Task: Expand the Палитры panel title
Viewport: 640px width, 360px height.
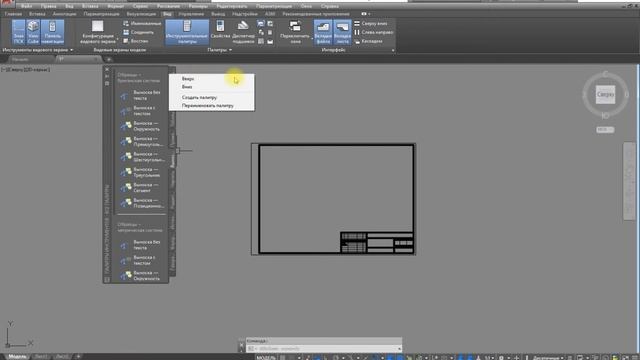Action: [220, 50]
